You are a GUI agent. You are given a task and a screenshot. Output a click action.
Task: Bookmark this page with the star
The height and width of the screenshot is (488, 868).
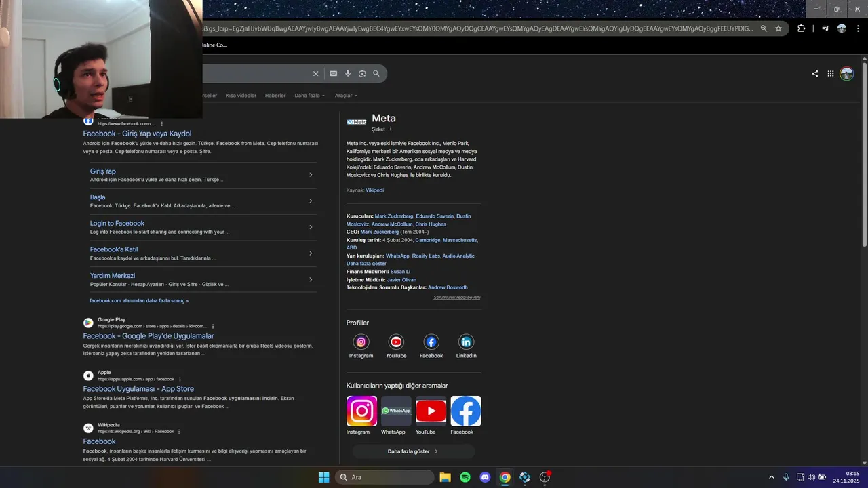[x=778, y=28]
